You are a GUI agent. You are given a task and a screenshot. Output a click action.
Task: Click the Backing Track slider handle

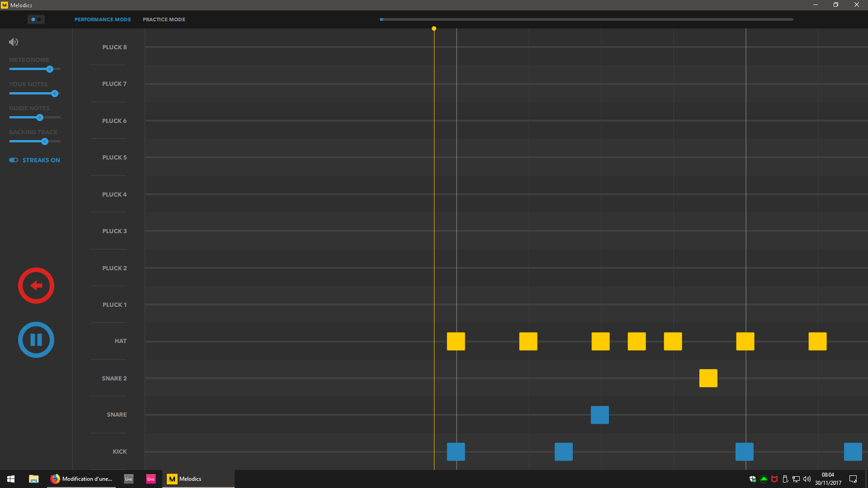click(45, 141)
